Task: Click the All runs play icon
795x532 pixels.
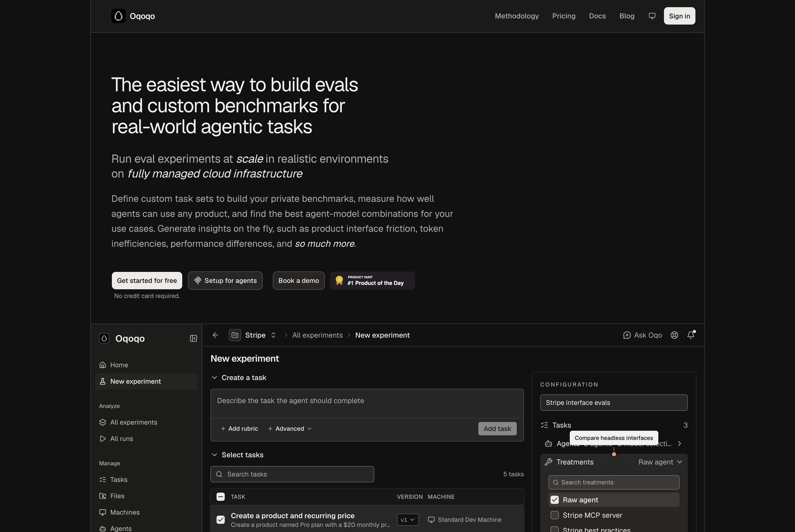Action: [x=103, y=439]
